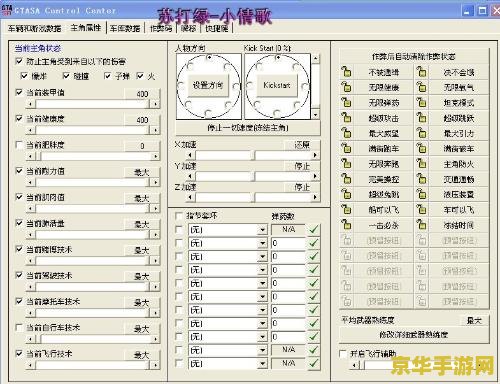Screen dimensions: 500x384
Task: Switch to the 车库数据 tab
Action: pos(125,28)
